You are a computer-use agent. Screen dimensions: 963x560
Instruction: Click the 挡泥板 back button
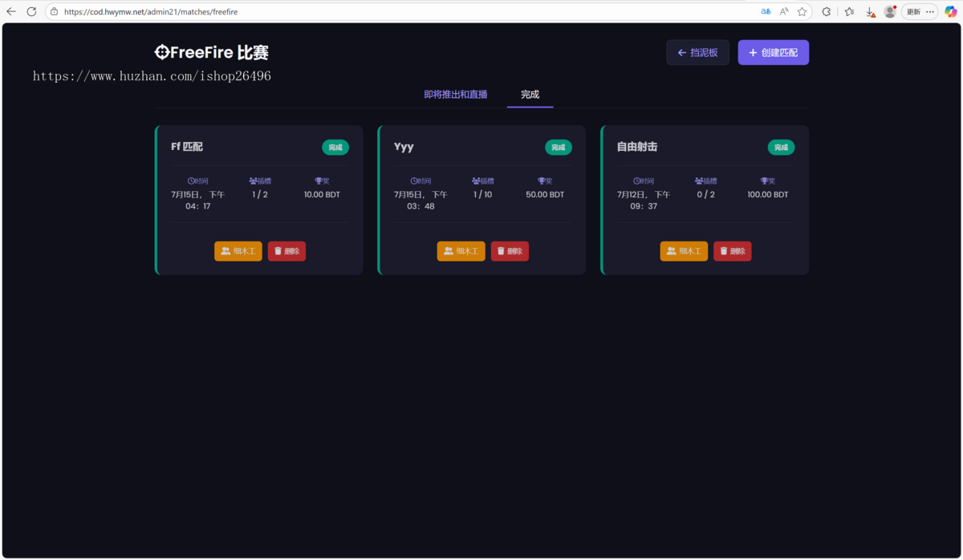click(x=697, y=51)
